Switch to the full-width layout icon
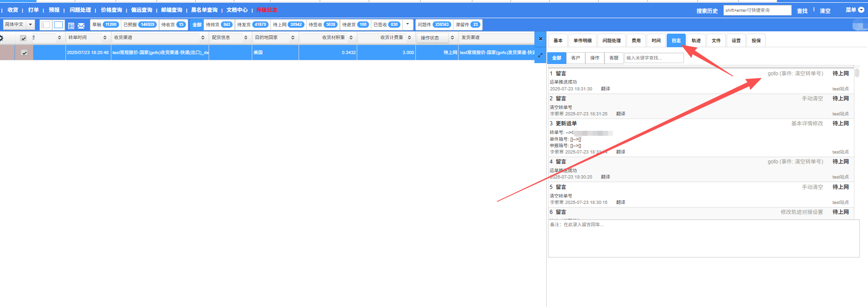Image resolution: width=868 pixels, height=307 pixels. pos(58,25)
